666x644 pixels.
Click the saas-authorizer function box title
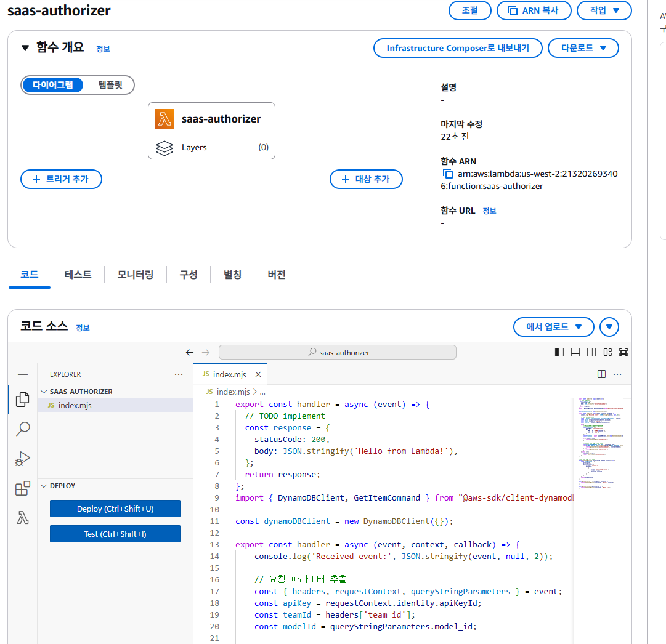click(x=221, y=119)
